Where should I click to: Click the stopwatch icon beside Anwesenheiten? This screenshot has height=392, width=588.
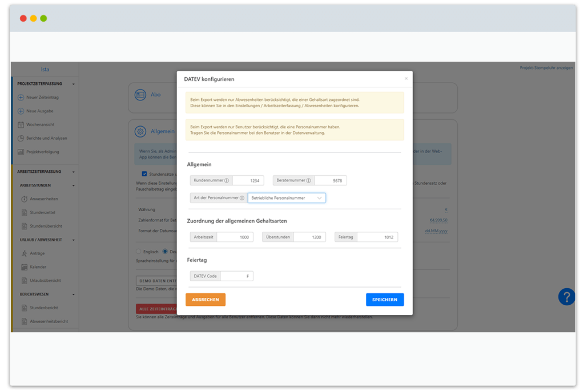tap(25, 199)
